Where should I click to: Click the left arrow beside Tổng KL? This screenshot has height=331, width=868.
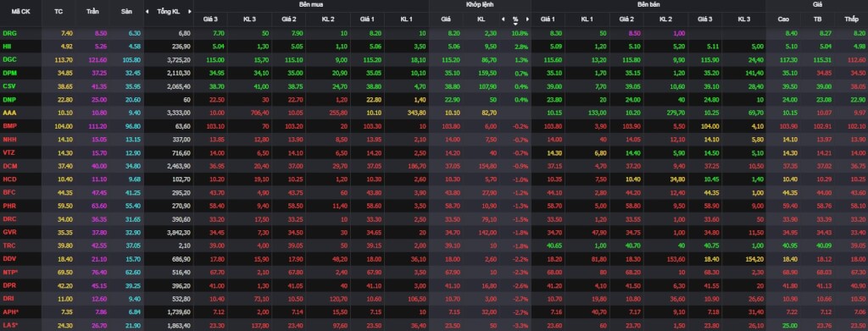[147, 11]
